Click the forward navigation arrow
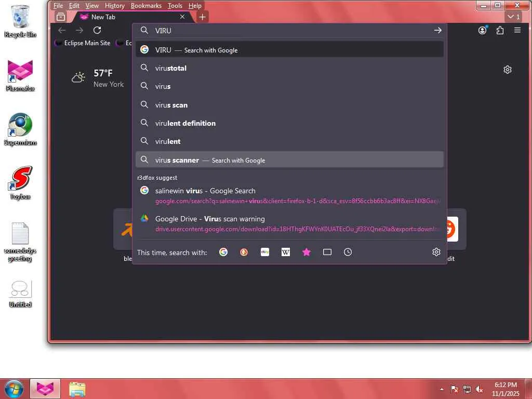Viewport: 532px width, 399px height. [x=79, y=30]
